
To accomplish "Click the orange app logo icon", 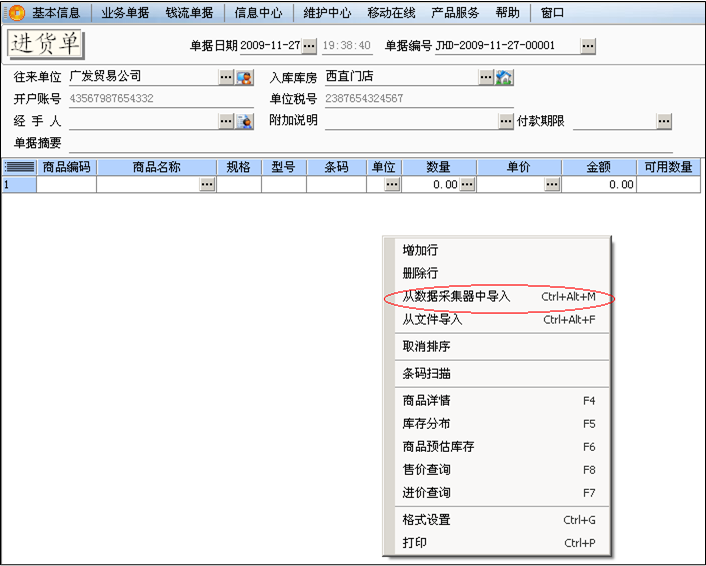I will 16,13.
